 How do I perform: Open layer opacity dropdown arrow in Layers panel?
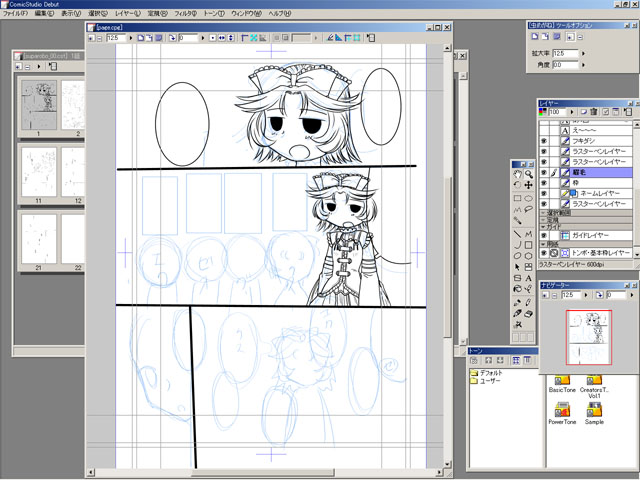(x=572, y=112)
